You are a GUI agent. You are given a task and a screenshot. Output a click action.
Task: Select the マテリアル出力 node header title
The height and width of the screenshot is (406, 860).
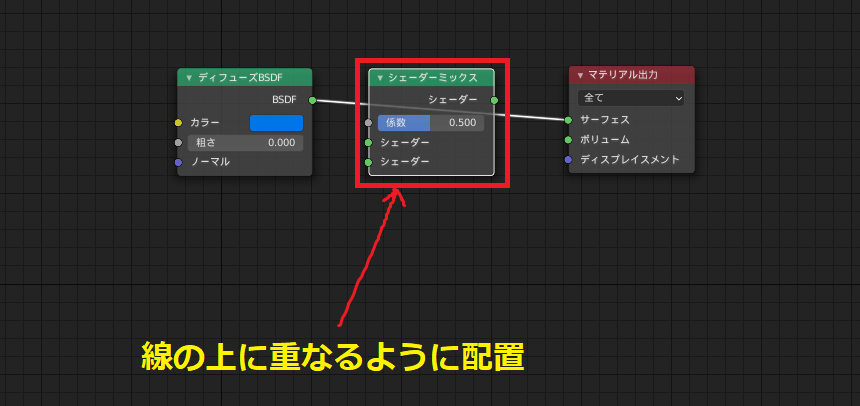pos(623,75)
